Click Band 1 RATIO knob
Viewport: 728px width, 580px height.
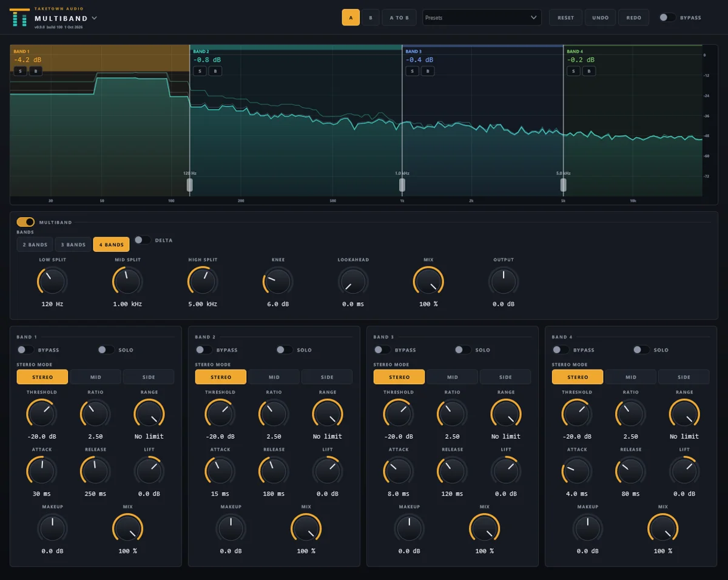(95, 414)
